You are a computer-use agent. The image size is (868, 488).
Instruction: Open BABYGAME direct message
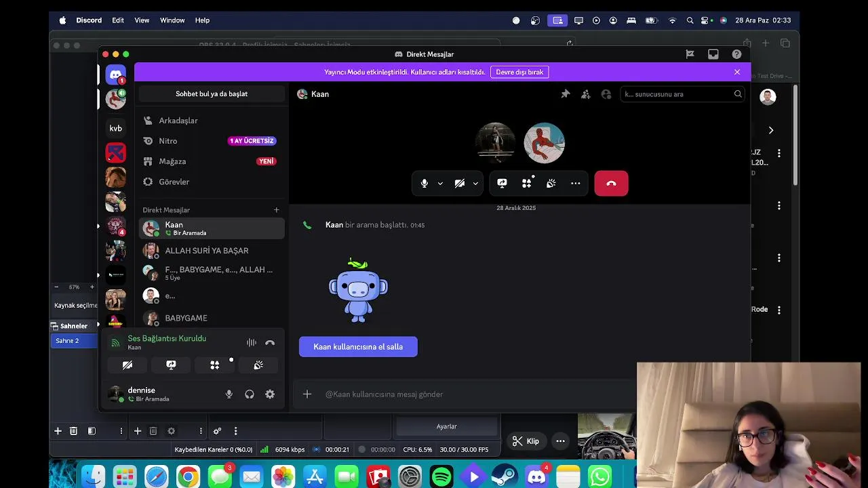[212, 318]
